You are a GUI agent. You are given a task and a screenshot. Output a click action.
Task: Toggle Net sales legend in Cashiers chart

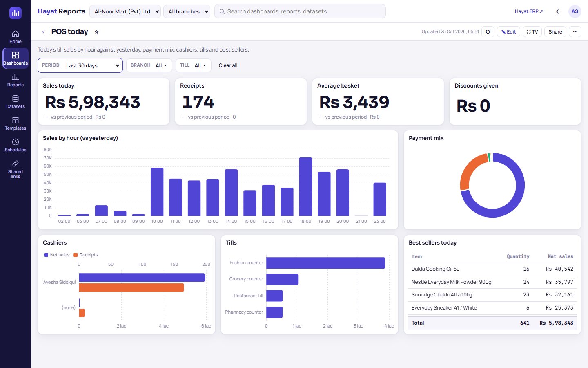click(x=57, y=255)
